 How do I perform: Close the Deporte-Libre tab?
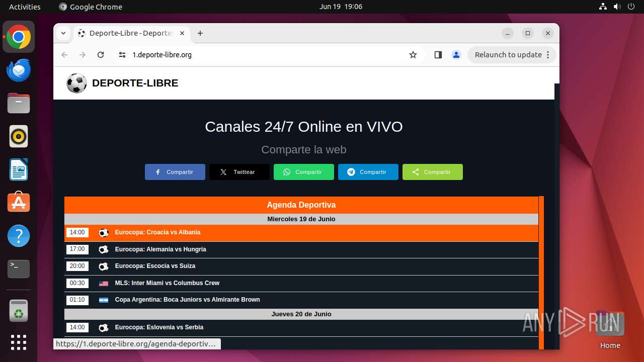182,33
